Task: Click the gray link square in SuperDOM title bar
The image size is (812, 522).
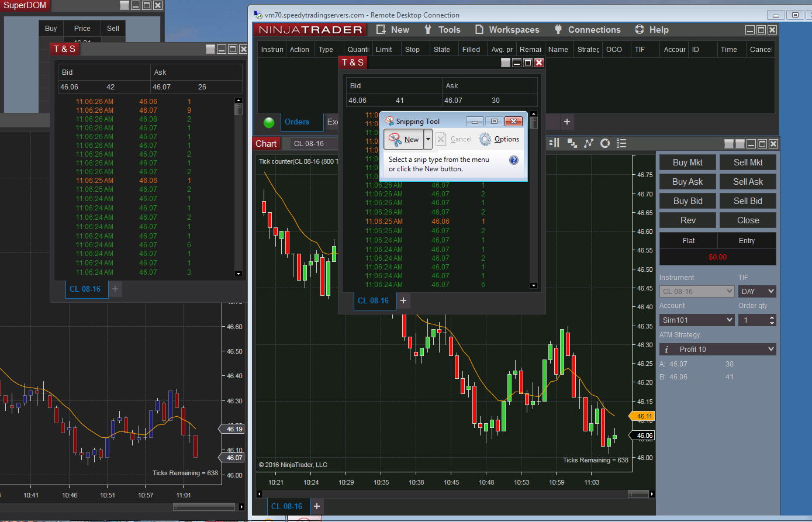Action: tap(125, 5)
